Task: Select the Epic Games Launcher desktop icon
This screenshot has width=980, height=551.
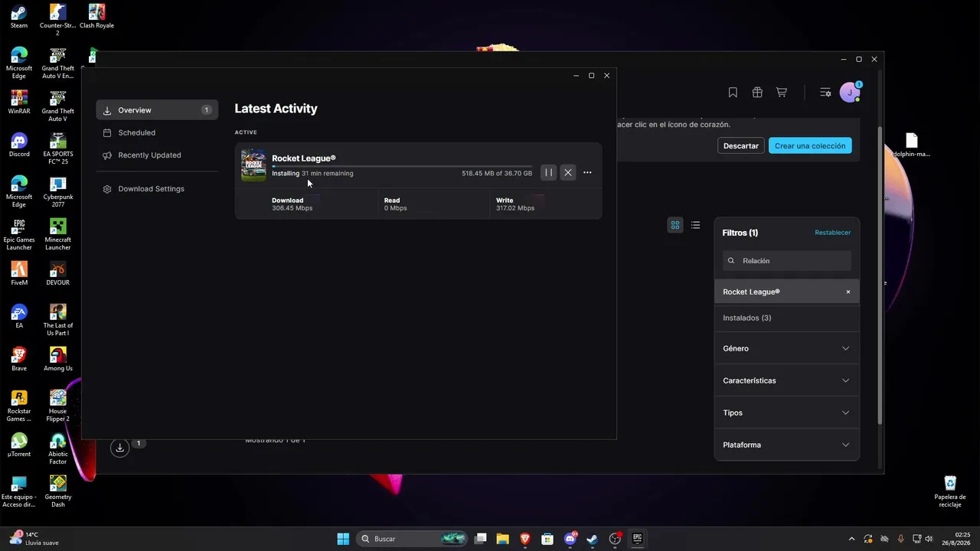Action: (x=19, y=234)
